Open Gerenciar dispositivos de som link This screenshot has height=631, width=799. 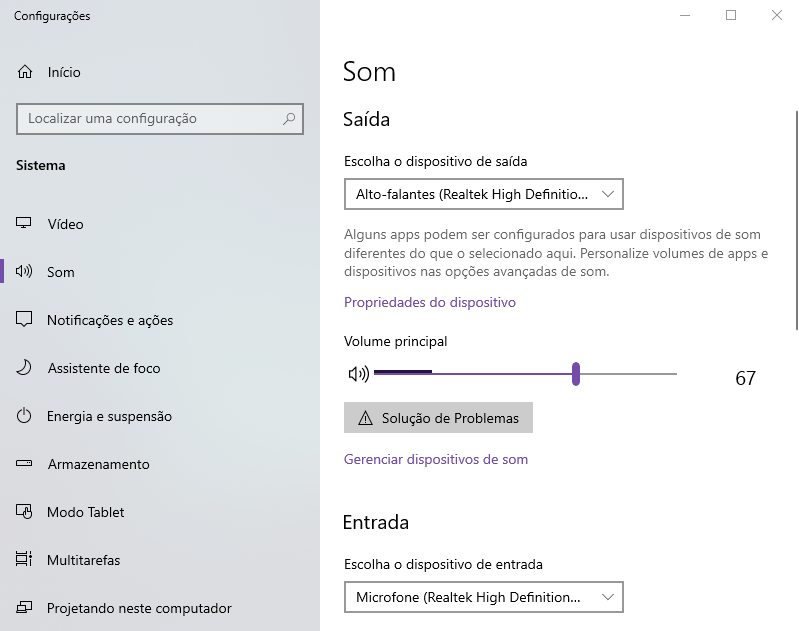coord(436,459)
